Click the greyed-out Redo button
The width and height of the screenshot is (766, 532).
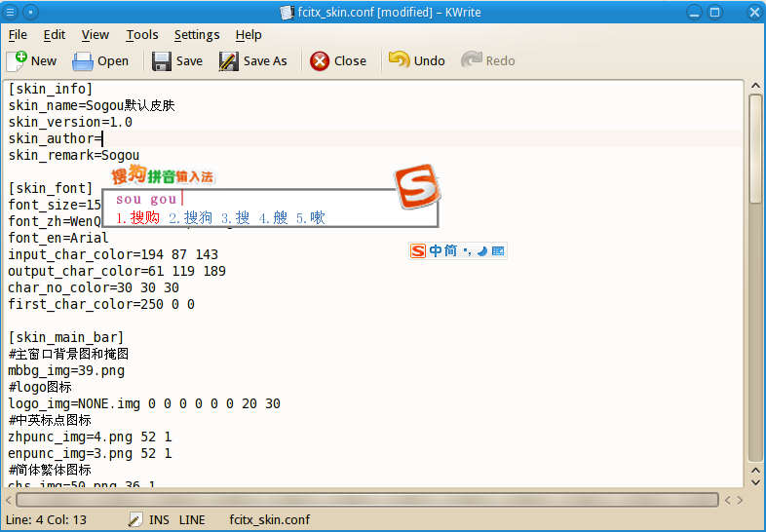click(x=488, y=61)
